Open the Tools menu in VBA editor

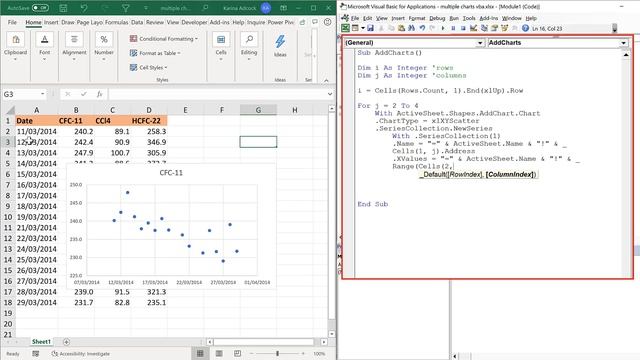tap(469, 18)
